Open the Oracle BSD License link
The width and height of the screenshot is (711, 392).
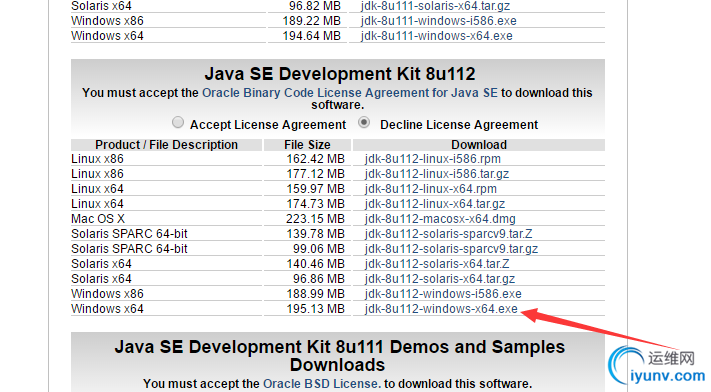tap(320, 384)
